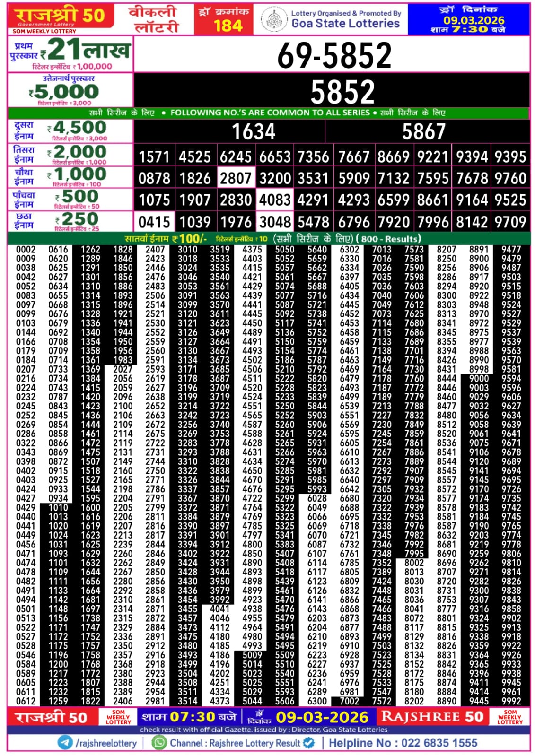Click the Rajshree 50 logo at top left
The image size is (535, 756).
(x=60, y=18)
